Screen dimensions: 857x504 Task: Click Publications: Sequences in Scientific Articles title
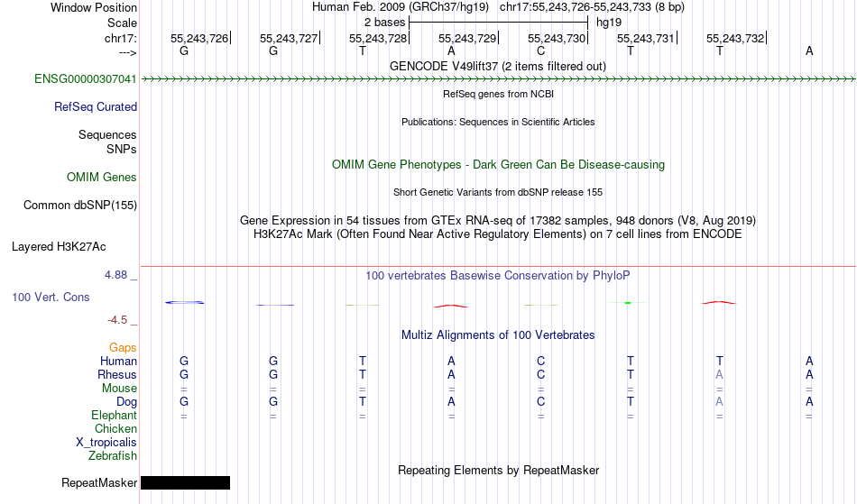[498, 122]
